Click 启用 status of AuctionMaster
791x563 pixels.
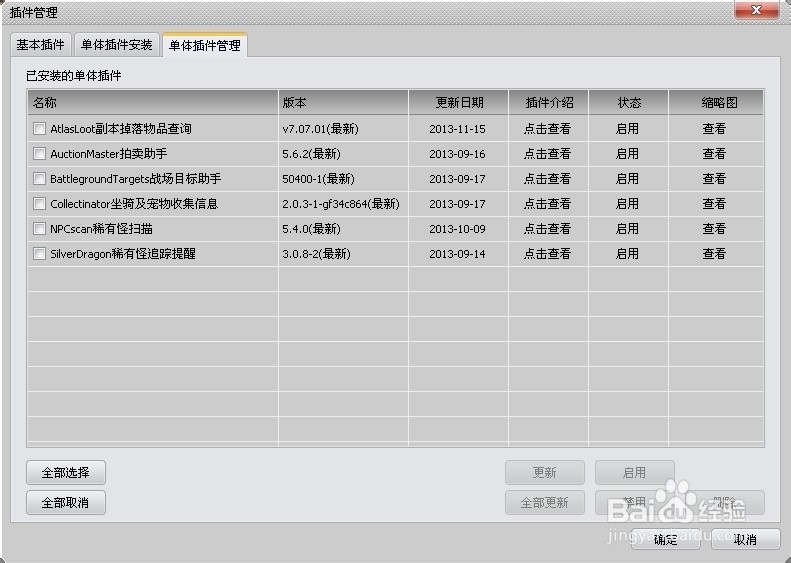click(628, 153)
